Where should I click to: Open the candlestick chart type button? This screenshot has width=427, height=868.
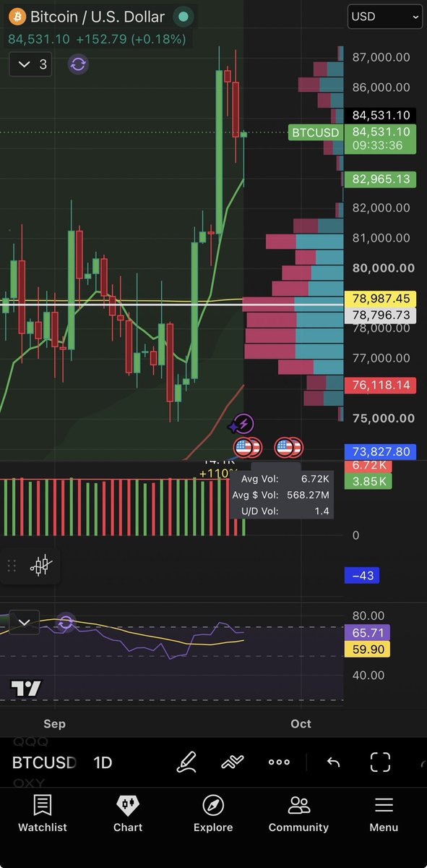click(x=42, y=565)
